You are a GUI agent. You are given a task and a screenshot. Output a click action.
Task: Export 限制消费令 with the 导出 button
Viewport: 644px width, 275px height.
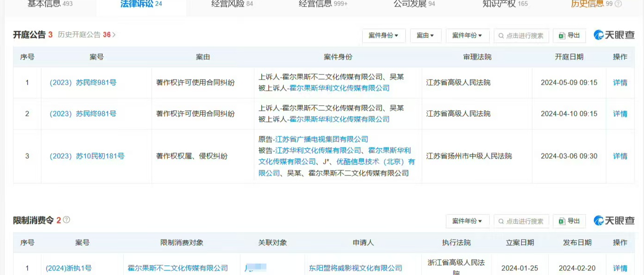(x=569, y=221)
